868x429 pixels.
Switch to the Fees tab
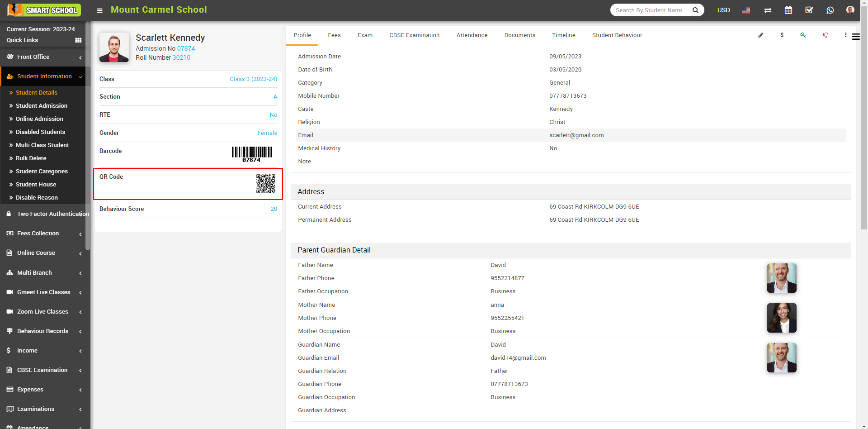(334, 35)
